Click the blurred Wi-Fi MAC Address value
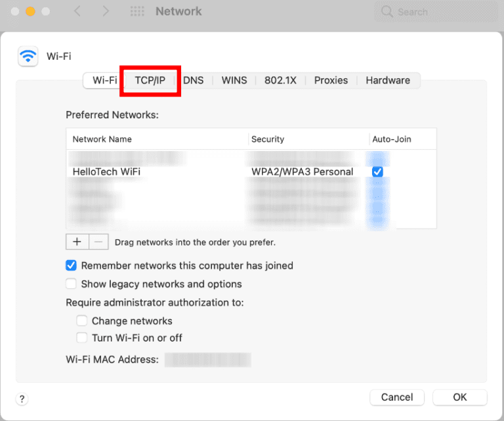This screenshot has width=504, height=421. [x=208, y=359]
